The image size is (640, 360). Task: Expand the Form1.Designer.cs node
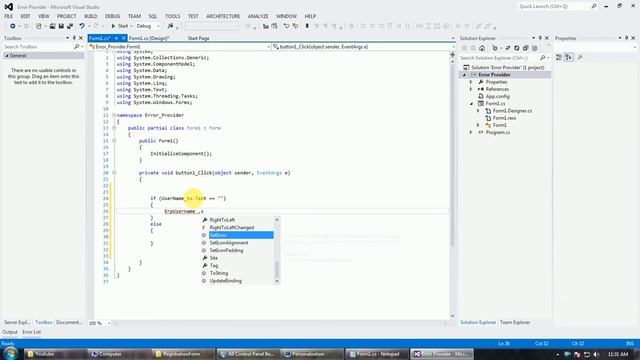point(478,111)
